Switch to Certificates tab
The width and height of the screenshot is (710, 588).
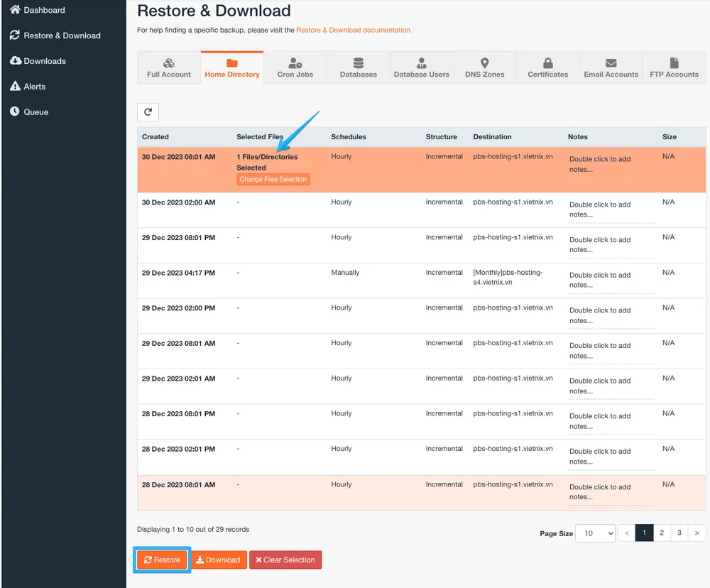tap(548, 68)
